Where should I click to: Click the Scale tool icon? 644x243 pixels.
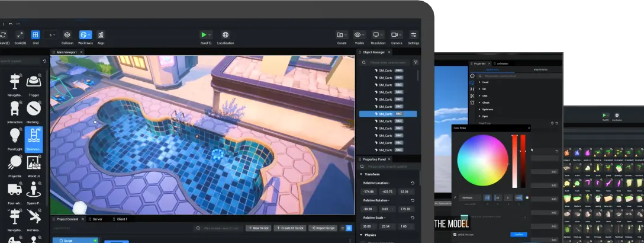click(x=19, y=35)
